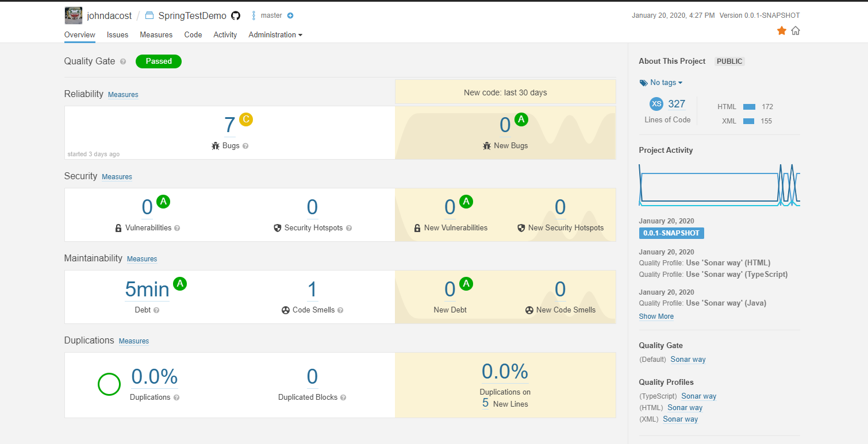Click the HTML language bar
This screenshot has height=444, width=868.
749,107
